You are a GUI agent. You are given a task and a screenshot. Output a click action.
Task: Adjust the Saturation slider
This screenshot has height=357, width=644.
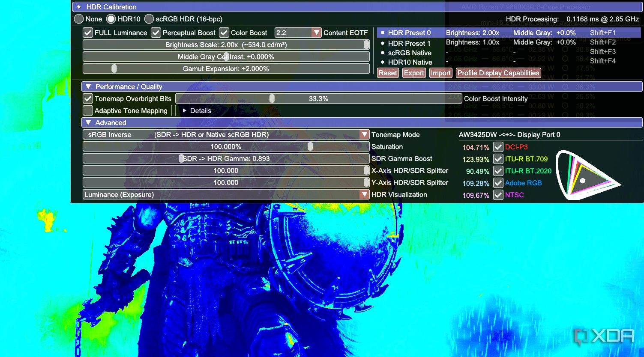click(x=226, y=146)
